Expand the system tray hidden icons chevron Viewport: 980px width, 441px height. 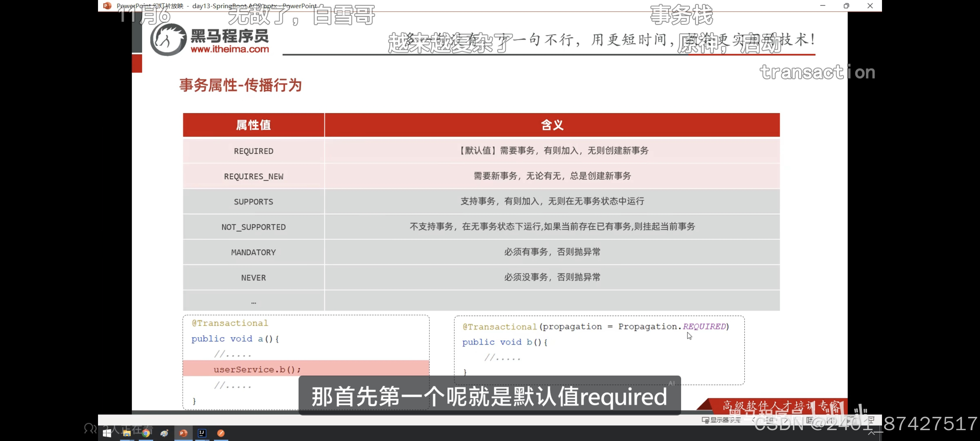click(871, 433)
